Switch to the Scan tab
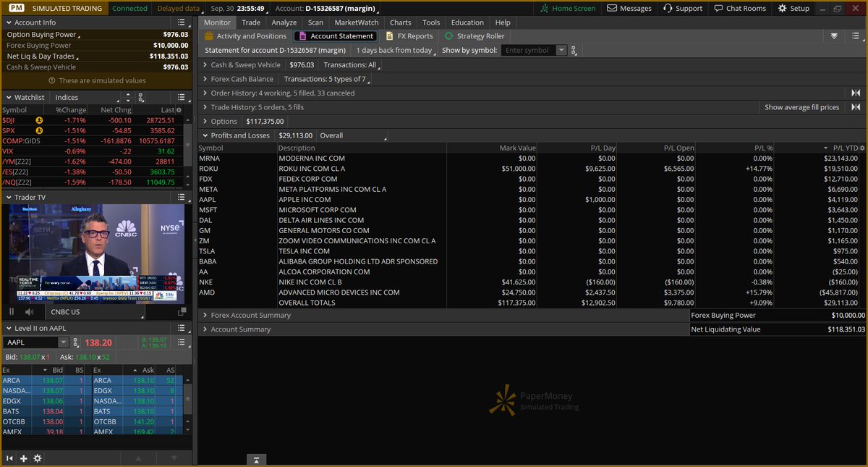Image resolution: width=868 pixels, height=467 pixels. [x=315, y=22]
